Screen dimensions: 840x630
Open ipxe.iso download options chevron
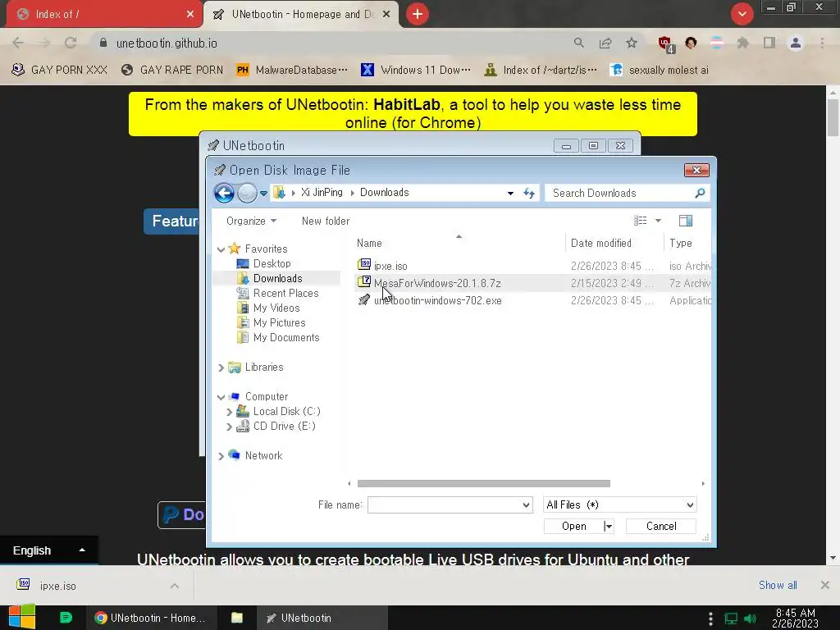coord(175,586)
